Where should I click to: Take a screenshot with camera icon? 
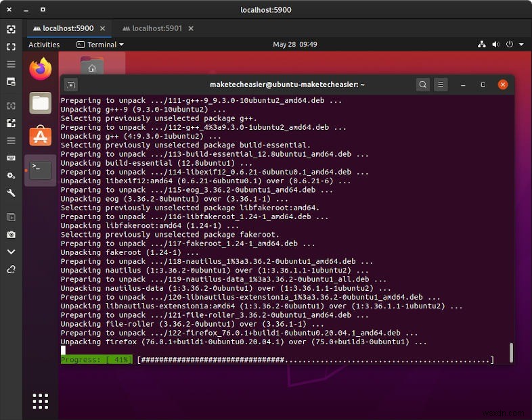[x=11, y=235]
